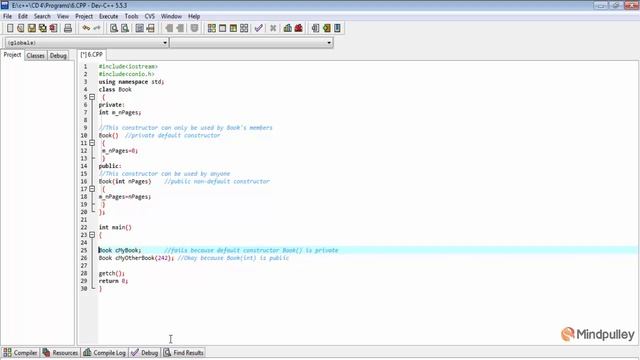This screenshot has height=360, width=640.
Task: Collapse the main() fold at line 23
Action: coord(92,235)
